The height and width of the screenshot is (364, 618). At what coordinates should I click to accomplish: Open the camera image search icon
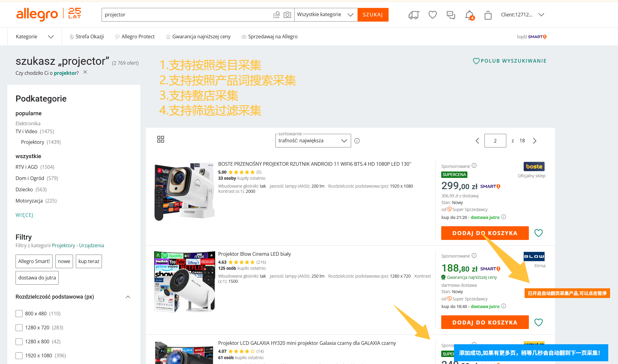287,15
